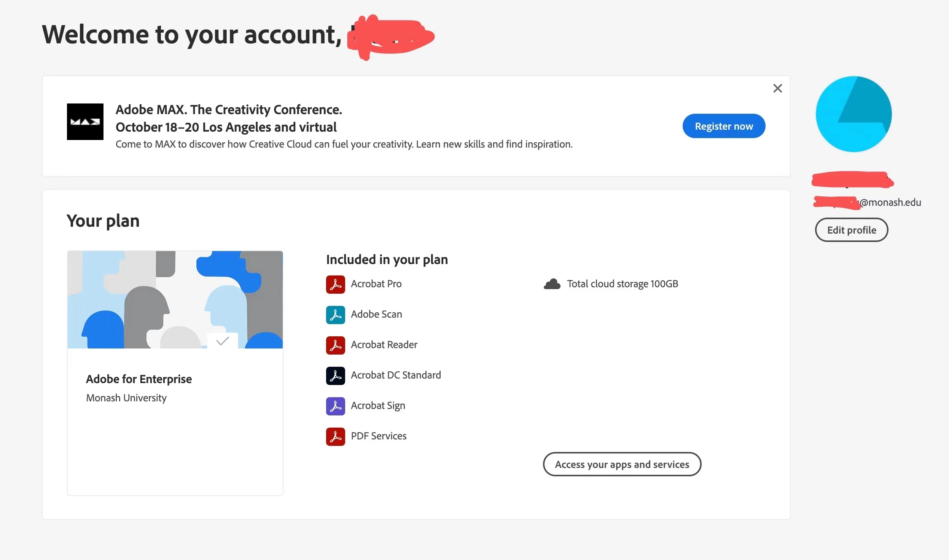Click the Acrobat DC Standard dark icon
This screenshot has height=560, width=949.
pos(335,375)
